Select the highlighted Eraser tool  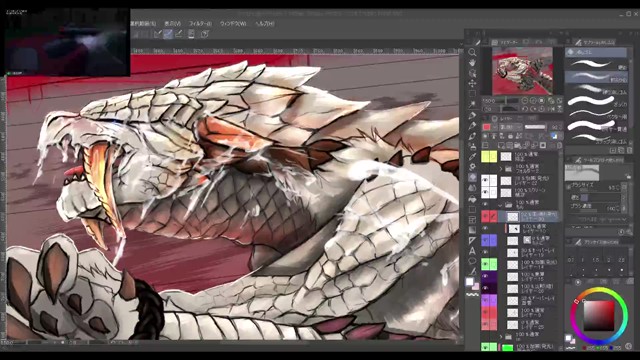click(x=472, y=178)
